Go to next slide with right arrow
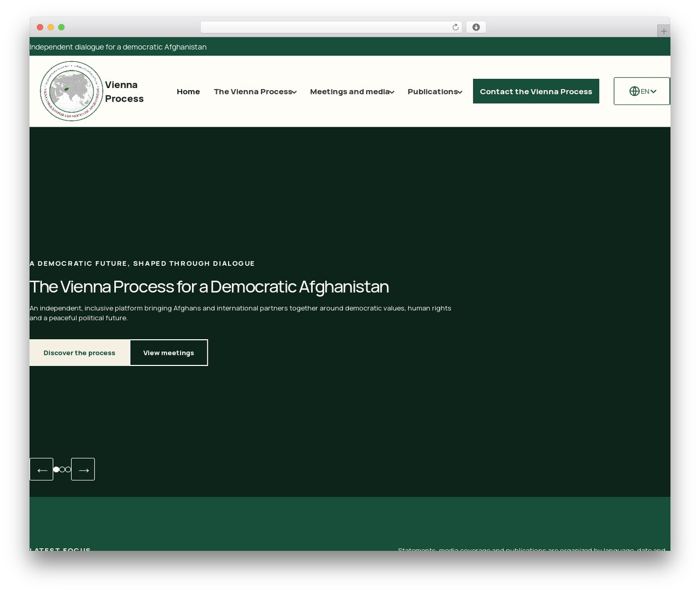Screen dimensions: 700x593 pyautogui.click(x=83, y=469)
